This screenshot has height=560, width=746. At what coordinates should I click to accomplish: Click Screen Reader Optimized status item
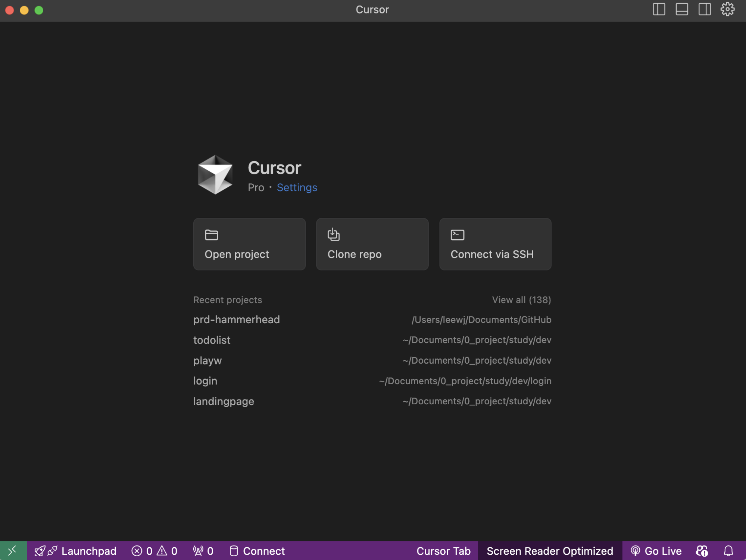(550, 551)
